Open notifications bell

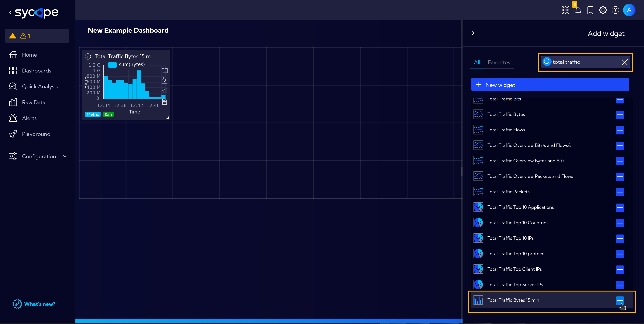tap(578, 10)
